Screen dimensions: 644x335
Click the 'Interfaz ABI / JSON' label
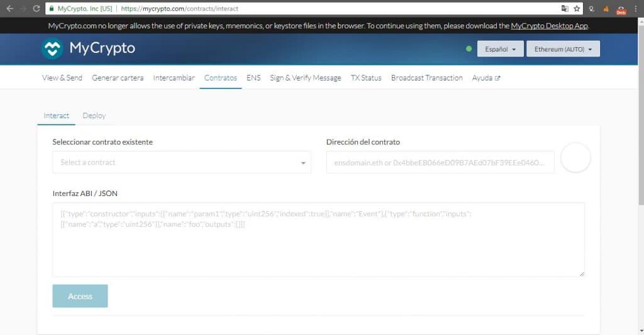pos(85,194)
